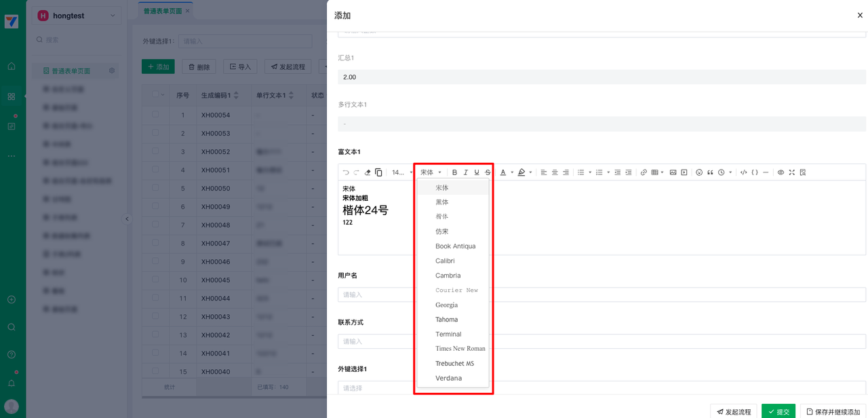The height and width of the screenshot is (418, 868).
Task: Open the emoji picker icon
Action: pyautogui.click(x=699, y=172)
